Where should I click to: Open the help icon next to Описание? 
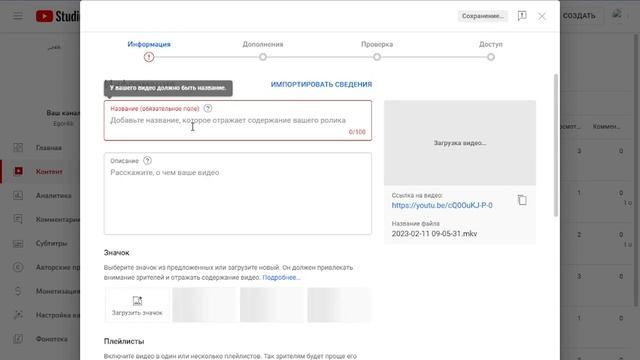[x=147, y=161]
